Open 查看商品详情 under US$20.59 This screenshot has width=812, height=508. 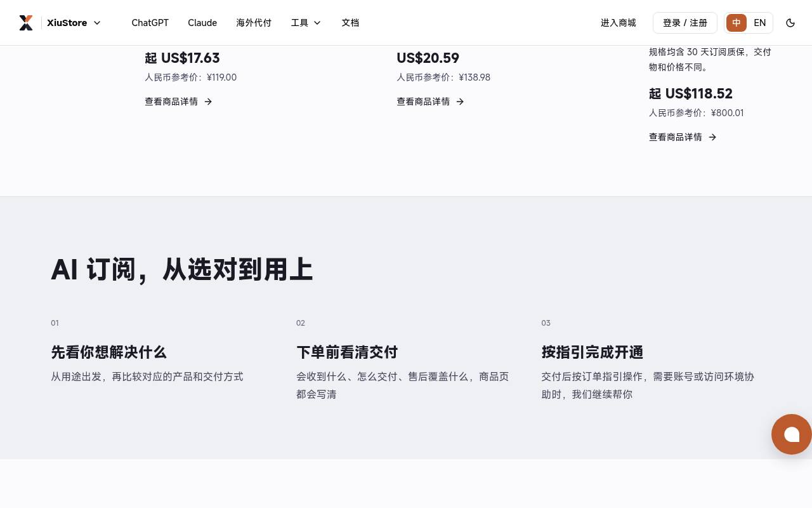tap(430, 102)
